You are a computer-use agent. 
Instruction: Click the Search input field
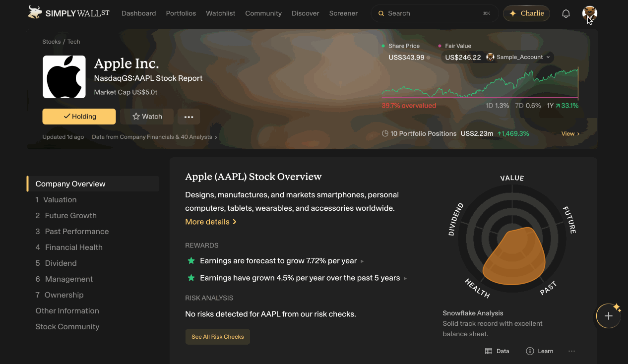(434, 13)
